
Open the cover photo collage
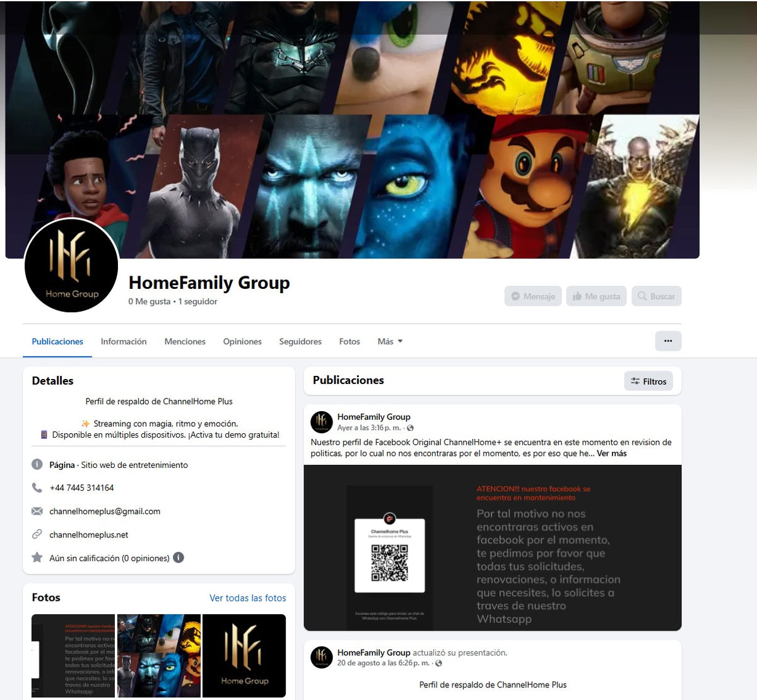[352, 130]
